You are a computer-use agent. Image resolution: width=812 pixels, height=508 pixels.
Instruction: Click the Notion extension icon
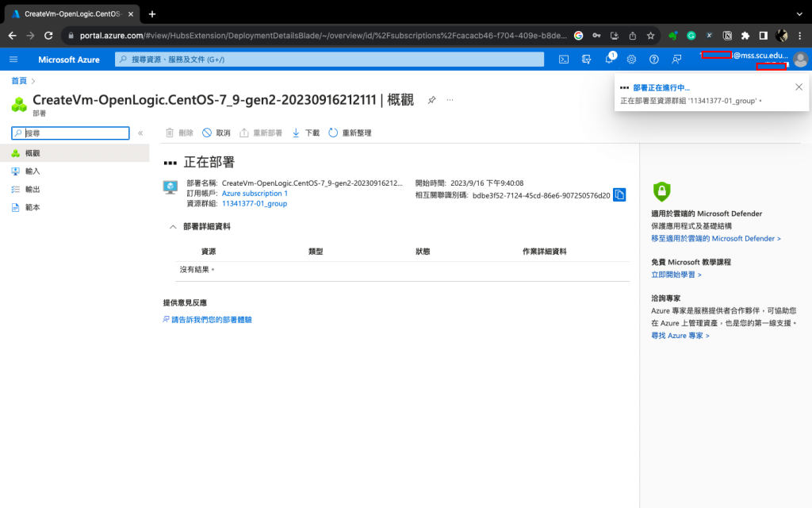(x=727, y=36)
